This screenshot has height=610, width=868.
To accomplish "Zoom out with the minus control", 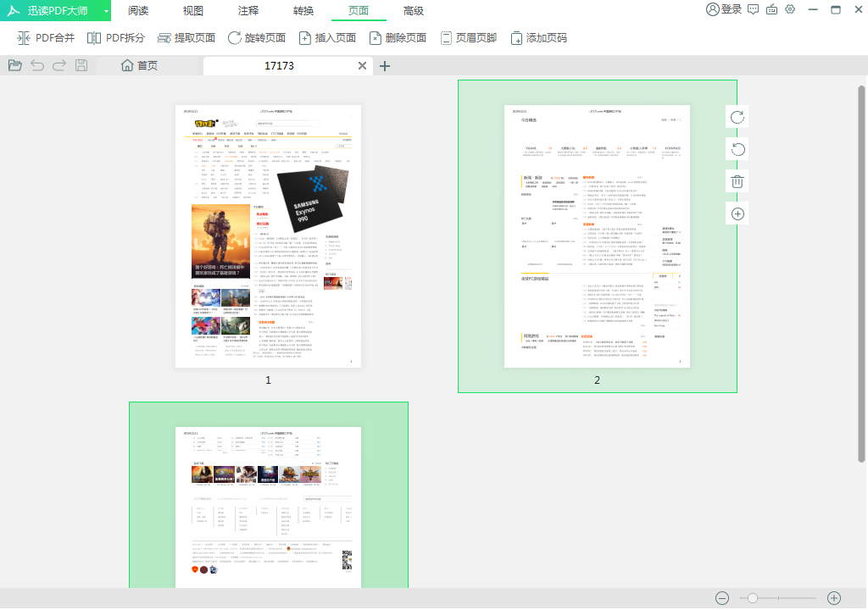I will (721, 597).
